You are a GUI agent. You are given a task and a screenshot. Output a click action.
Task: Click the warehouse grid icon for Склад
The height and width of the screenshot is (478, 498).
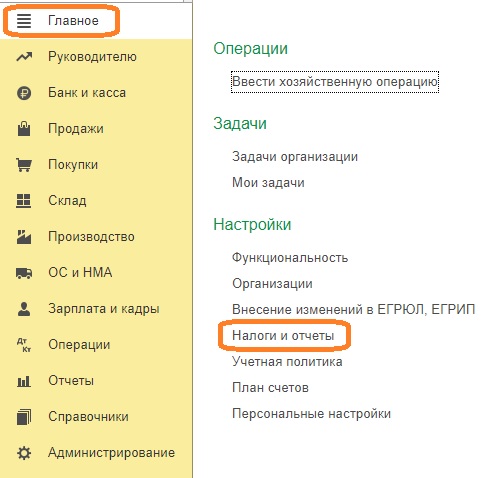[x=24, y=201]
